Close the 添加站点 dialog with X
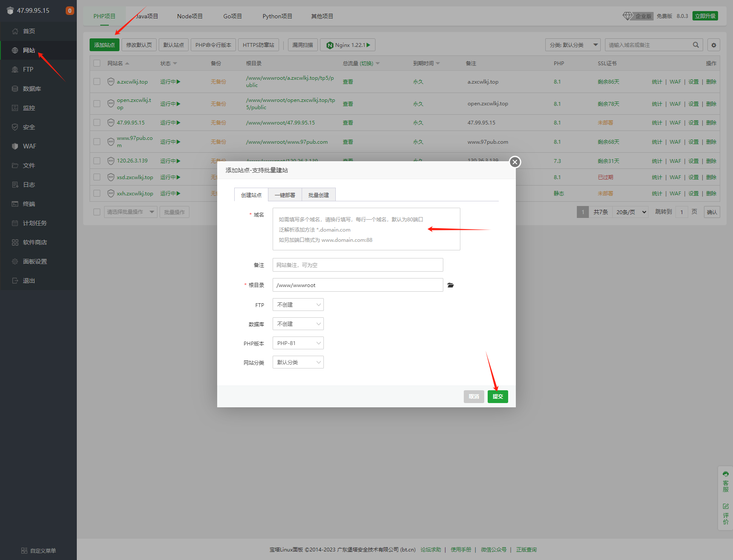This screenshot has width=733, height=560. coord(515,162)
